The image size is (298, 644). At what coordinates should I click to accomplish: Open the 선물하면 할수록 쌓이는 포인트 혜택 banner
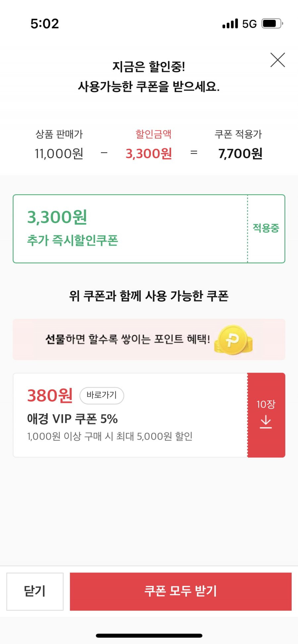pos(149,340)
